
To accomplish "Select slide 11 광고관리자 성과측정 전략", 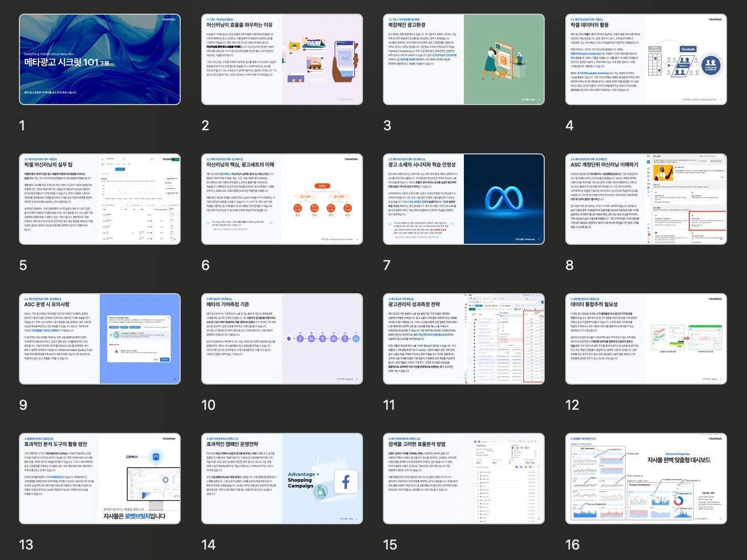I will pos(464,339).
